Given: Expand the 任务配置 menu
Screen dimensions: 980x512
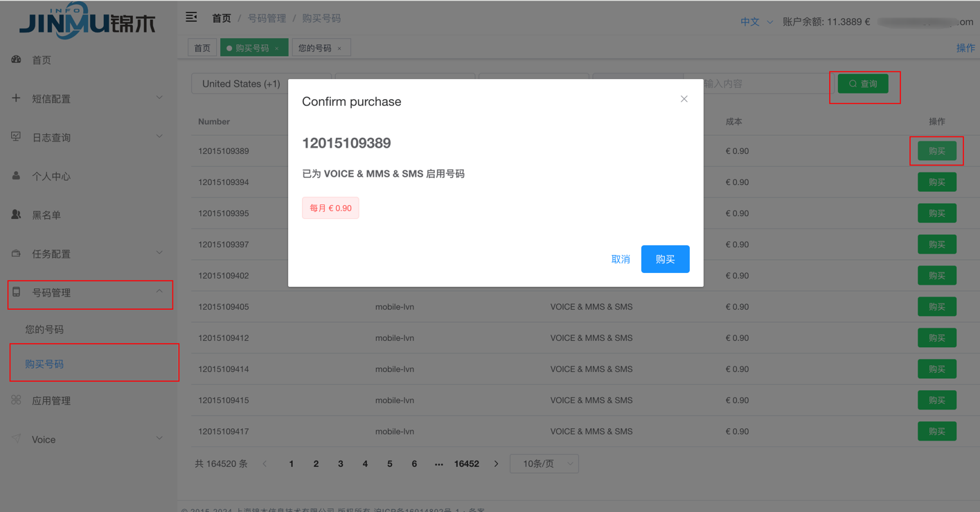Looking at the screenshot, I should (159, 253).
